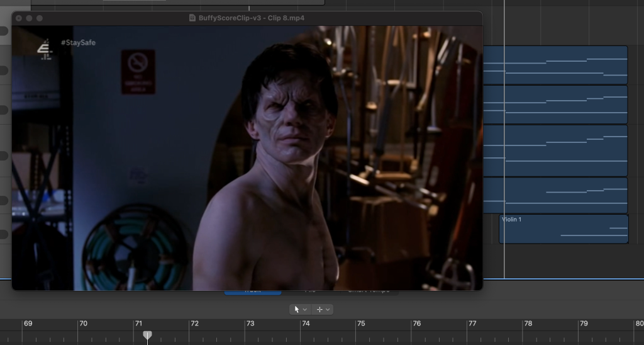Click bar 75 in the editor ruler
644x345 pixels.
[x=361, y=324]
